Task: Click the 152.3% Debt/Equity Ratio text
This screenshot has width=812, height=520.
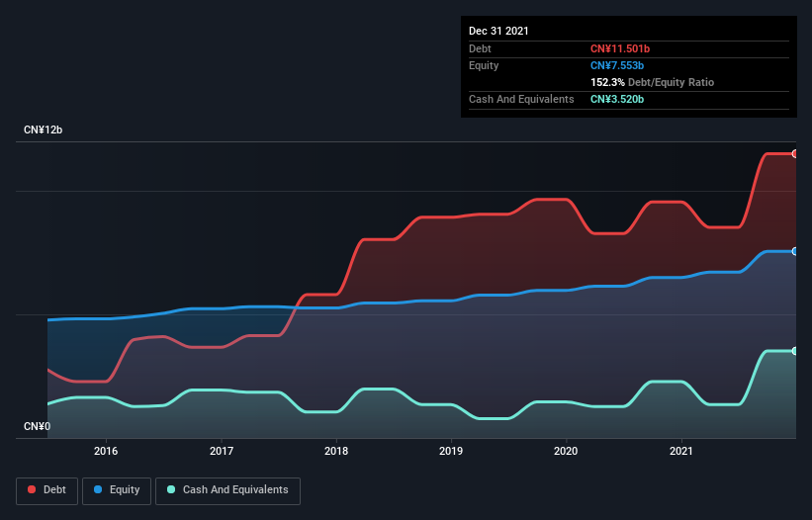Action: [652, 82]
